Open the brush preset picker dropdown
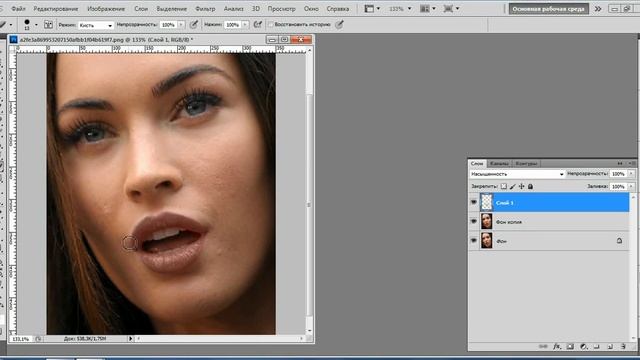 click(36, 25)
